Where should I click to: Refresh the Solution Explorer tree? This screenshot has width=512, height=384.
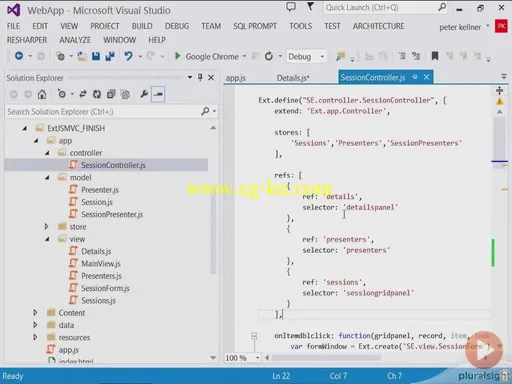(x=97, y=94)
